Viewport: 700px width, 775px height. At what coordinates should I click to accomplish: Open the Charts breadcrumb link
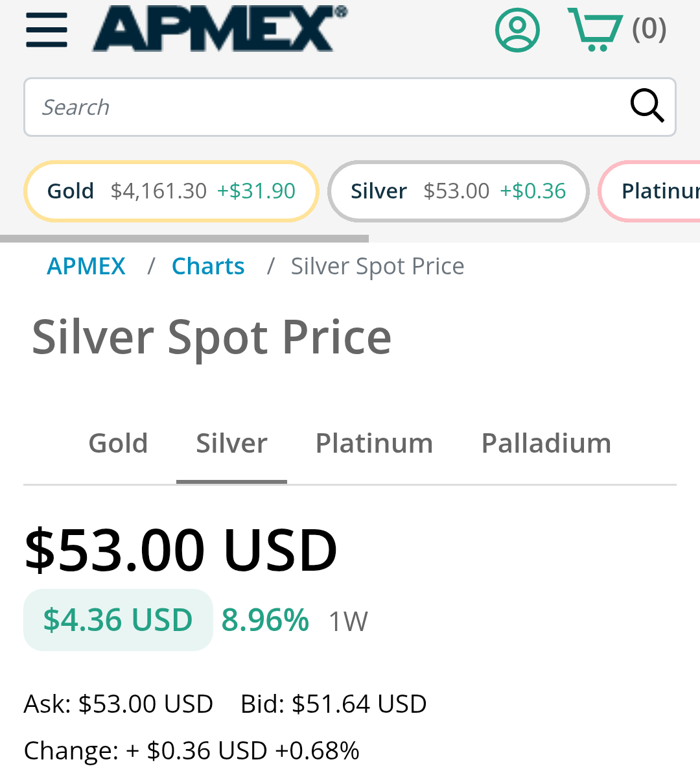click(208, 267)
